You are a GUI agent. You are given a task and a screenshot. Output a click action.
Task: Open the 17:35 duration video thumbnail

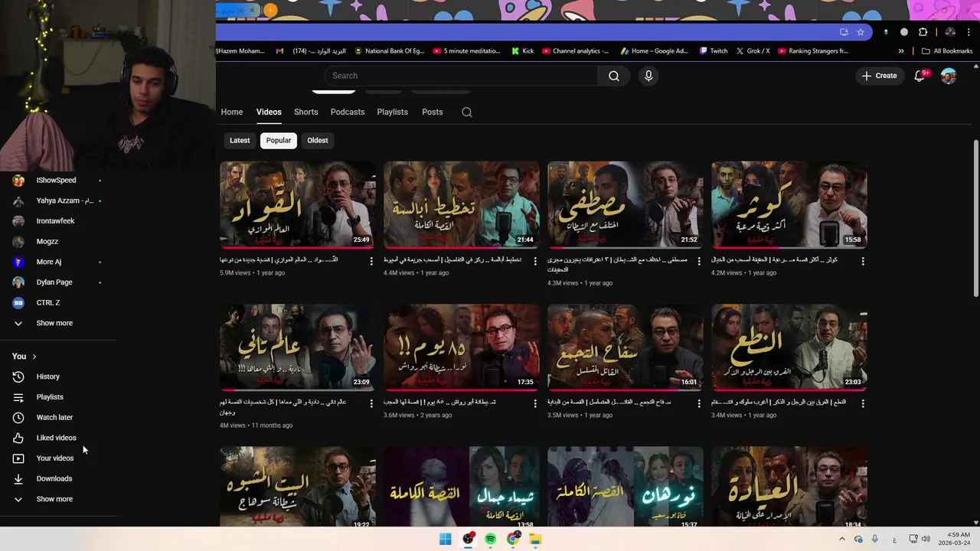[461, 347]
